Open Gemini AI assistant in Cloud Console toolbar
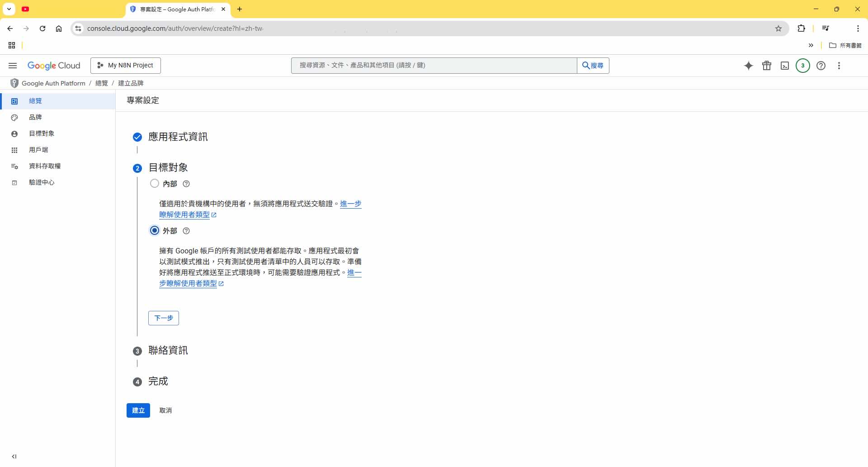Viewport: 868px width, 467px height. tap(749, 66)
